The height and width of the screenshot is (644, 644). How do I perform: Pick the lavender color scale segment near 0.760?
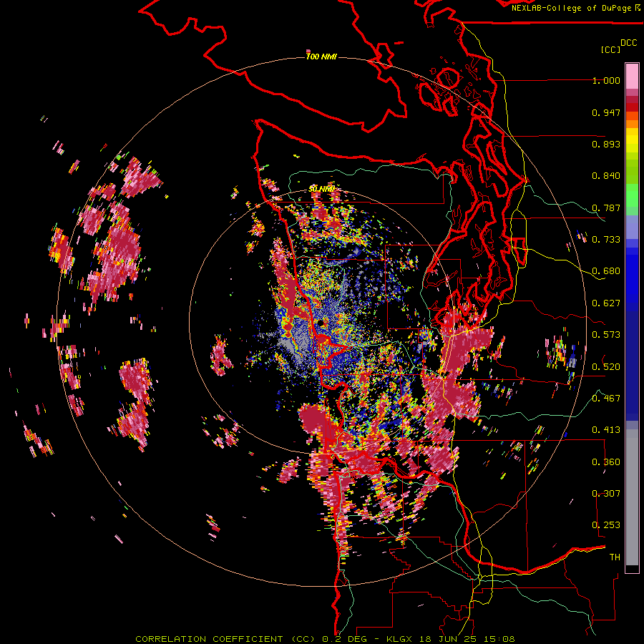pyautogui.click(x=632, y=227)
